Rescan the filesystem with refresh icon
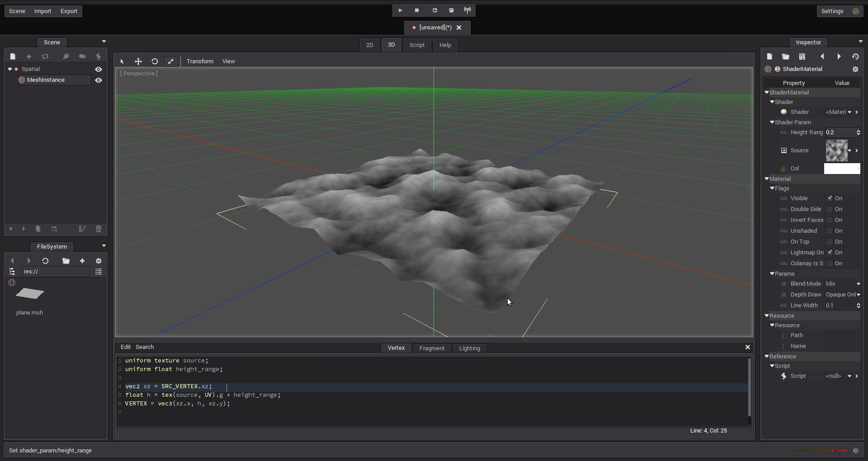The width and height of the screenshot is (868, 461). pos(45,261)
